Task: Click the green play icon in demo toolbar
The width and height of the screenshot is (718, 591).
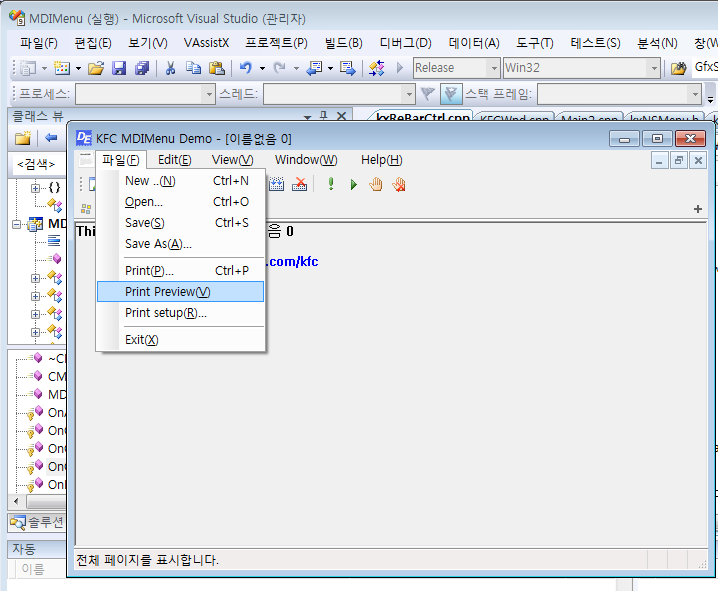Action: pos(354,184)
